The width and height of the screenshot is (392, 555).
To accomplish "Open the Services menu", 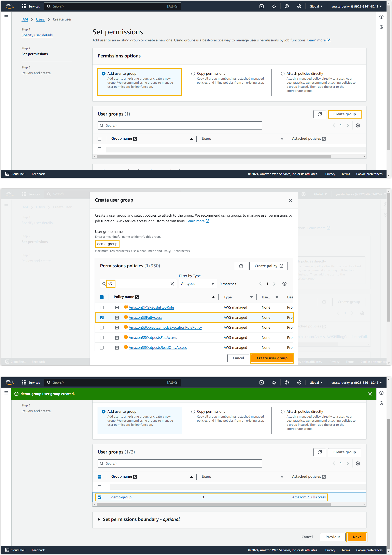I will (x=31, y=6).
